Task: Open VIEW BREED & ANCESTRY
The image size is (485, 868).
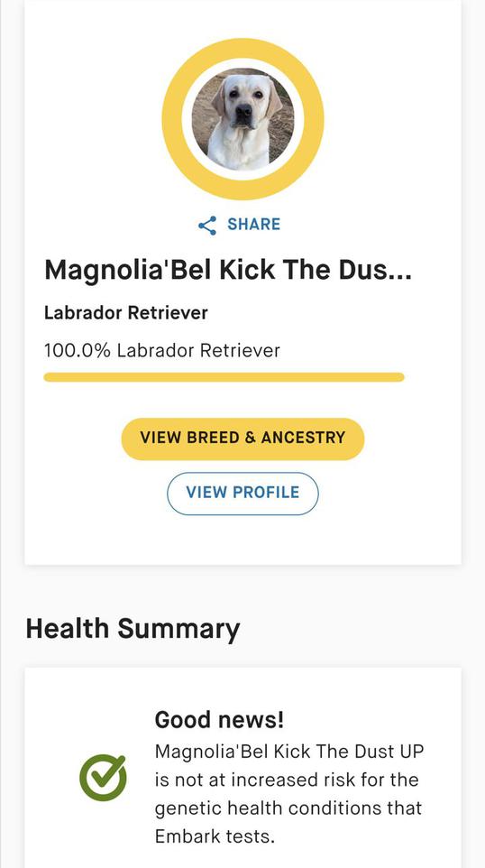Action: tap(242, 439)
